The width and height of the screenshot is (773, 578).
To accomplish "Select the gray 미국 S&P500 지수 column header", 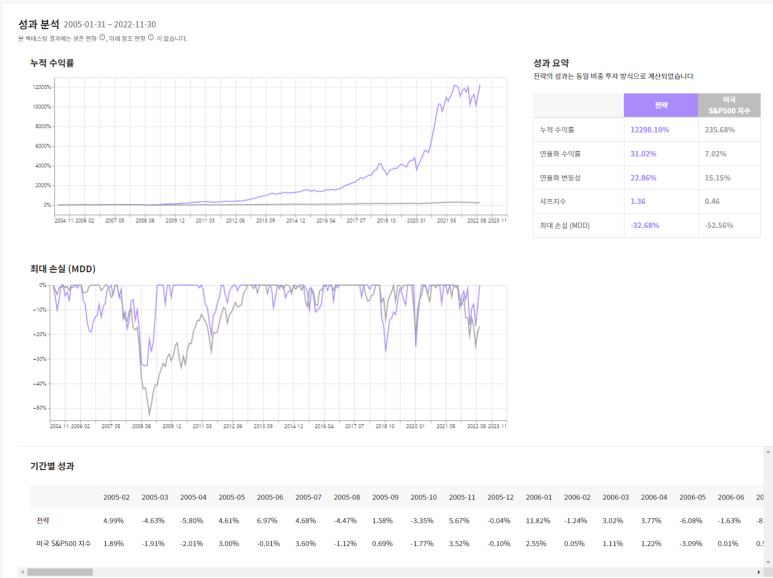I will (x=728, y=105).
